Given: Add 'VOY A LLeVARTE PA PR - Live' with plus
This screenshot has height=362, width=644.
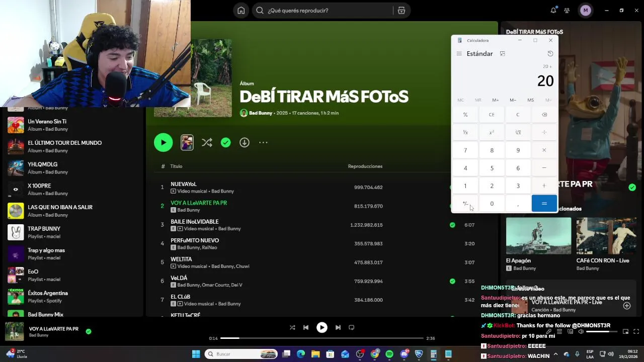Looking at the screenshot, I should [x=627, y=306].
